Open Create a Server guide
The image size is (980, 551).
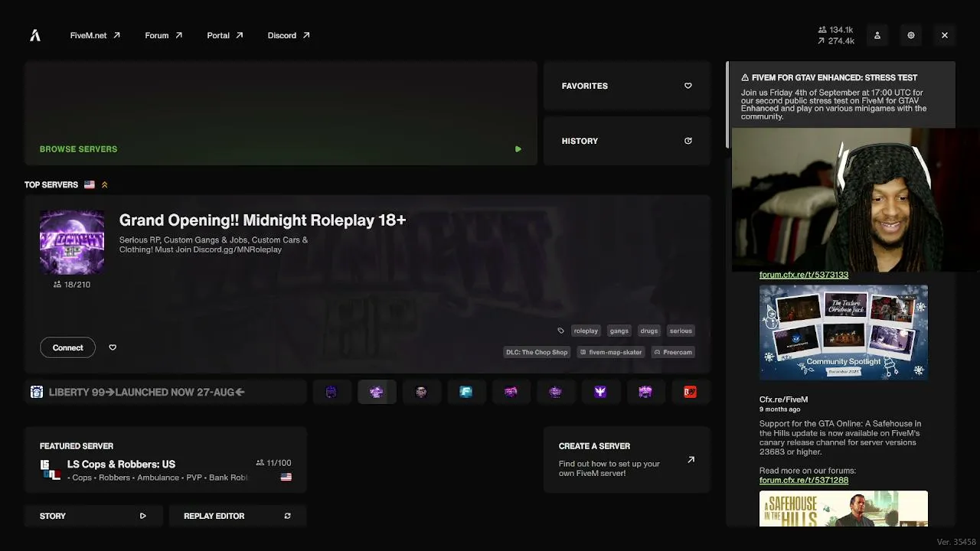pyautogui.click(x=627, y=460)
